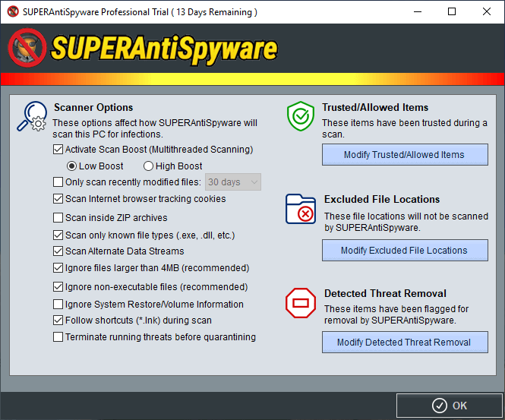The width and height of the screenshot is (505, 420).
Task: Click the small title bar app icon
Action: 13,11
